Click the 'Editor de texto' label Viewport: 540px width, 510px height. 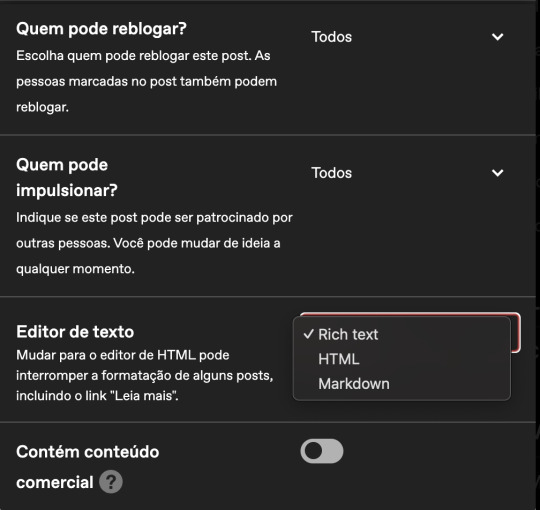[75, 332]
